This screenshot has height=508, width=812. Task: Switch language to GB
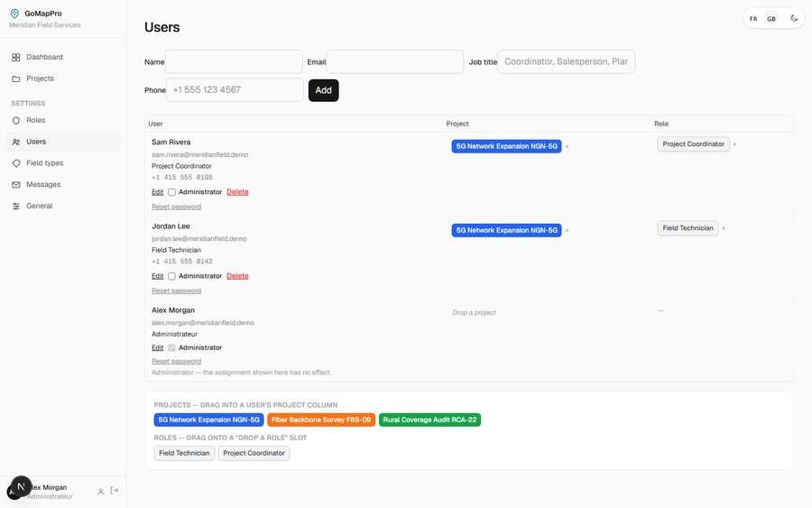(771, 19)
